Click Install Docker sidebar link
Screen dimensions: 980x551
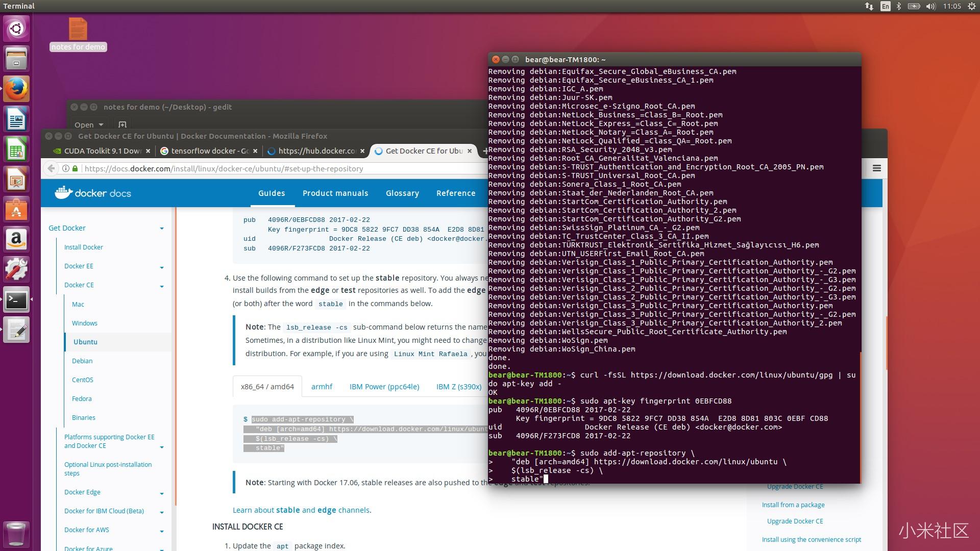coord(84,247)
